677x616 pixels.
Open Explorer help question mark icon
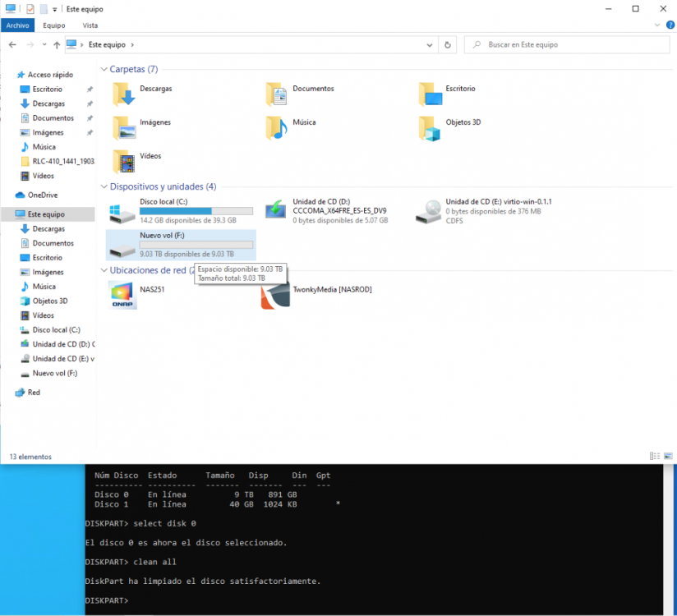[670, 25]
